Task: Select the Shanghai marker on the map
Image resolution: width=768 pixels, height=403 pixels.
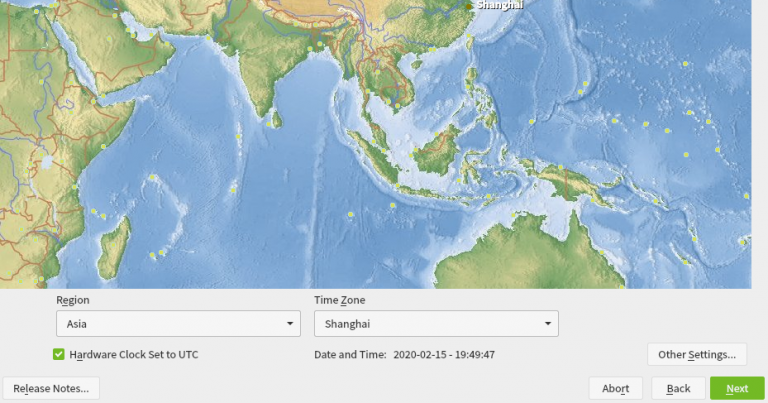Action: pyautogui.click(x=468, y=6)
